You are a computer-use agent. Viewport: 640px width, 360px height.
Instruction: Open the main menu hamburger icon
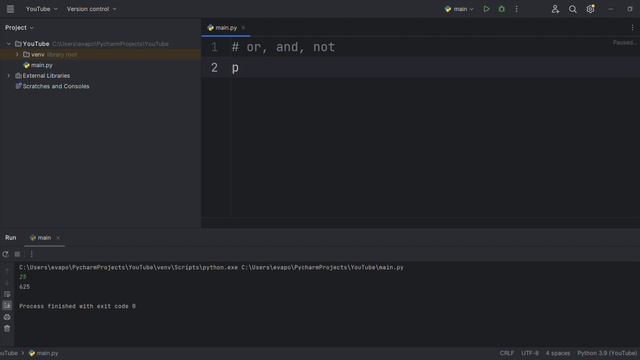(x=10, y=9)
